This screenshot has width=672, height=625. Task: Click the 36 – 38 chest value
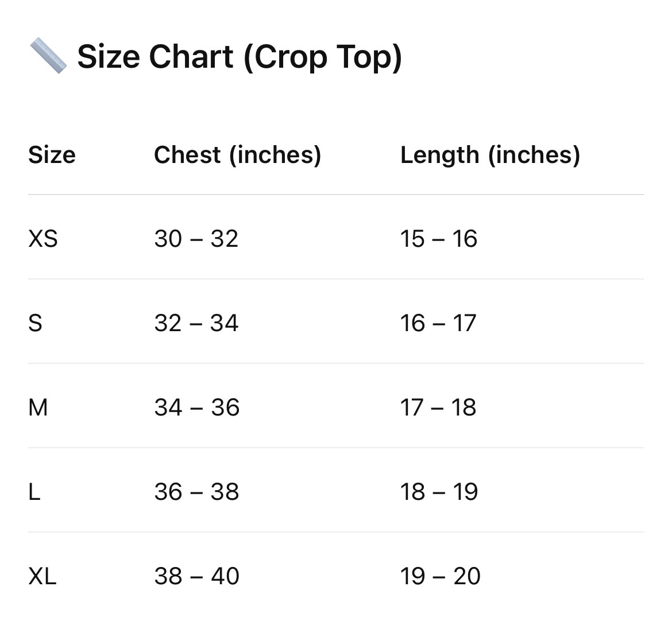pyautogui.click(x=196, y=492)
